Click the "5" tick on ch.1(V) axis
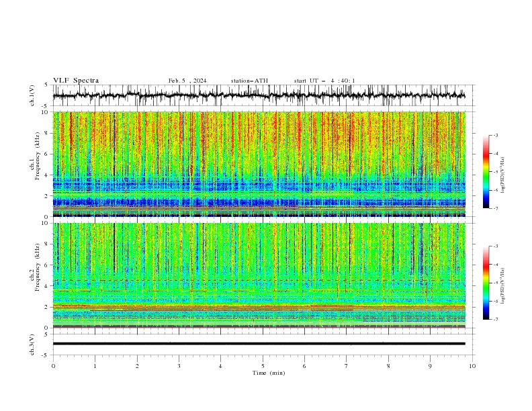Image resolution: width=532 pixels, height=411 pixels. tap(46, 85)
